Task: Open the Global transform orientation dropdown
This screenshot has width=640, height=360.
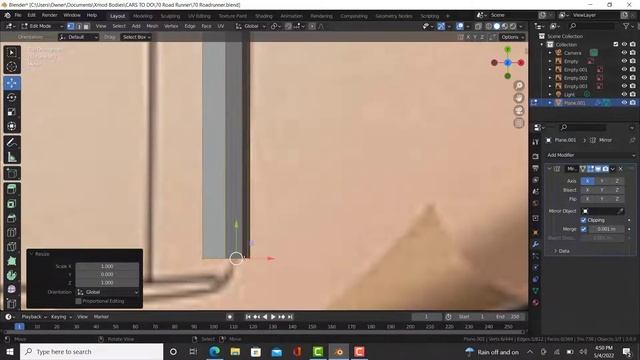Action: coord(251,26)
